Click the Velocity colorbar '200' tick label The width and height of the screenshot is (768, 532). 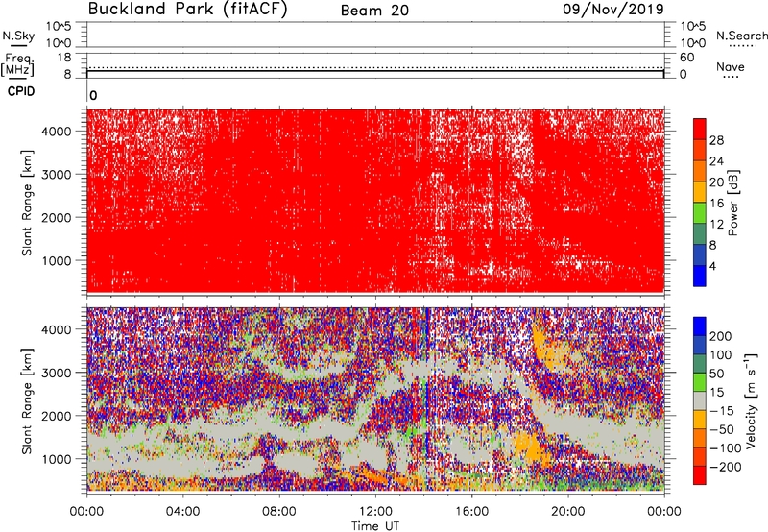click(x=721, y=336)
